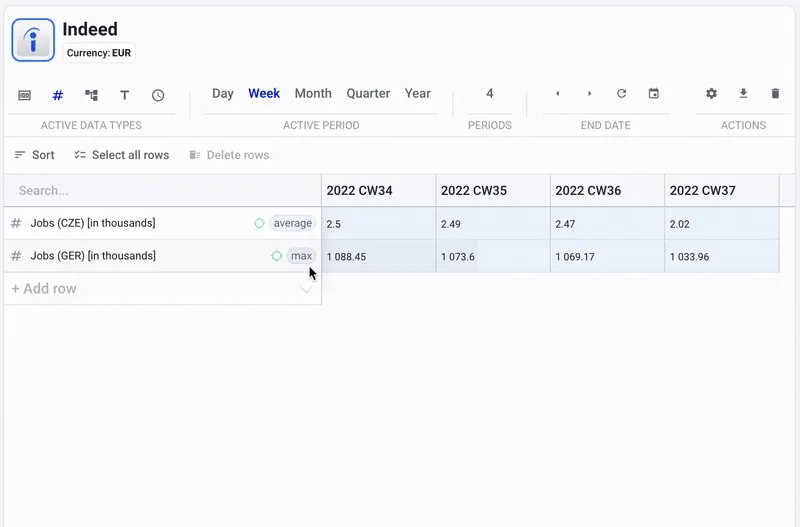Click the Indeed title text

coord(90,29)
